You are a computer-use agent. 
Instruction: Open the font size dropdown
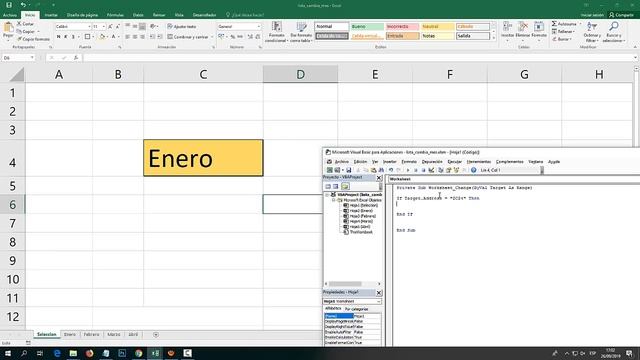tap(104, 27)
